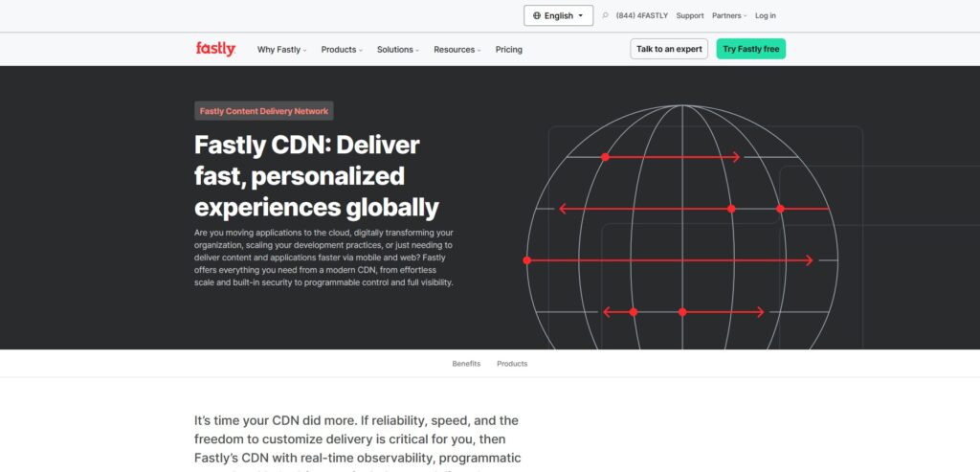Open the search magnifier icon
The height and width of the screenshot is (472, 980).
pyautogui.click(x=605, y=15)
